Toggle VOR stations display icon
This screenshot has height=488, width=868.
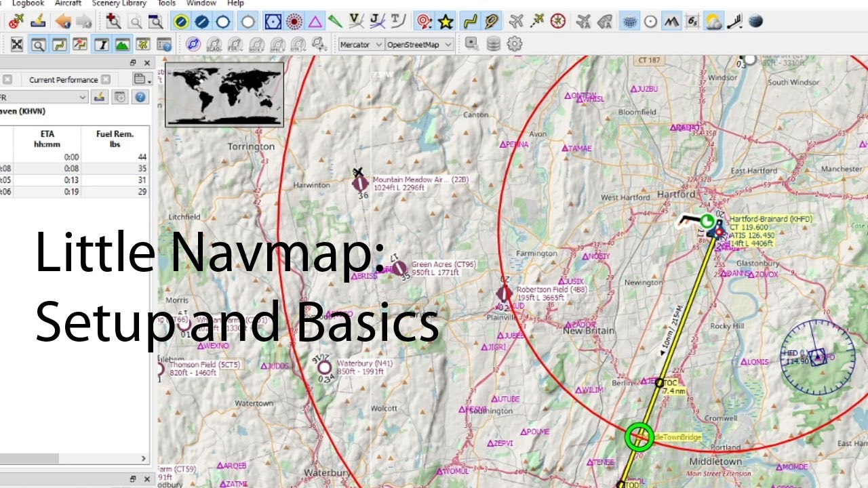[x=273, y=22]
